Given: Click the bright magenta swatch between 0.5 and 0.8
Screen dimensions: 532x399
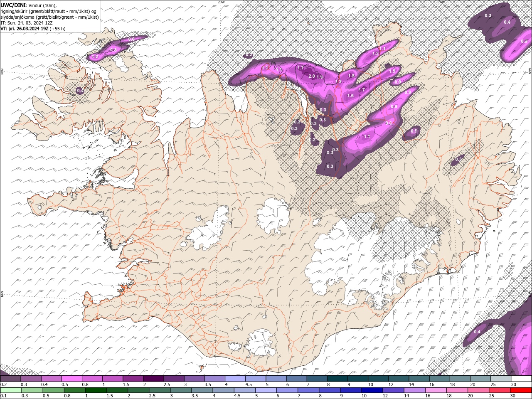Looking at the screenshot, I should [71, 379].
